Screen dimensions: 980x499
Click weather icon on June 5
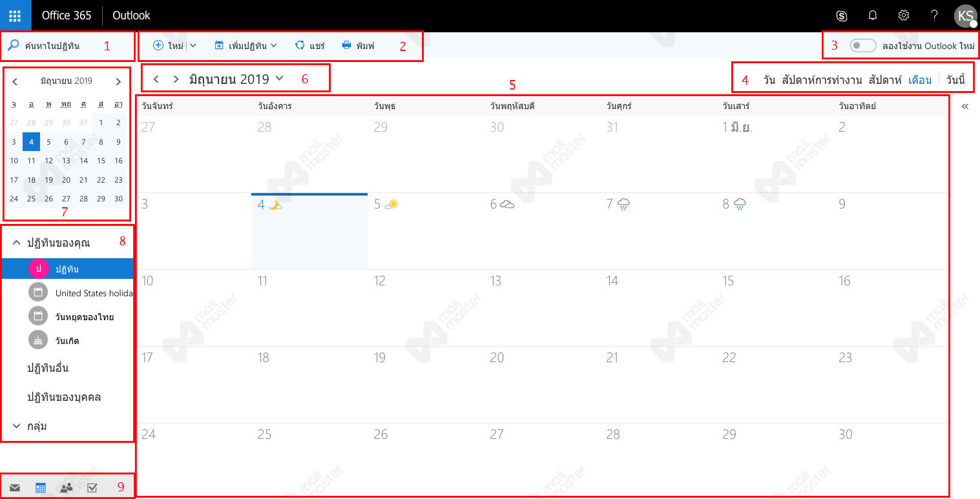tap(392, 204)
